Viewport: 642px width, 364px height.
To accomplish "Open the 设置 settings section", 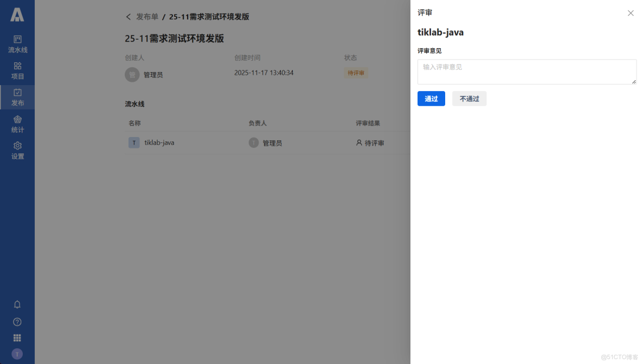I will [x=17, y=151].
